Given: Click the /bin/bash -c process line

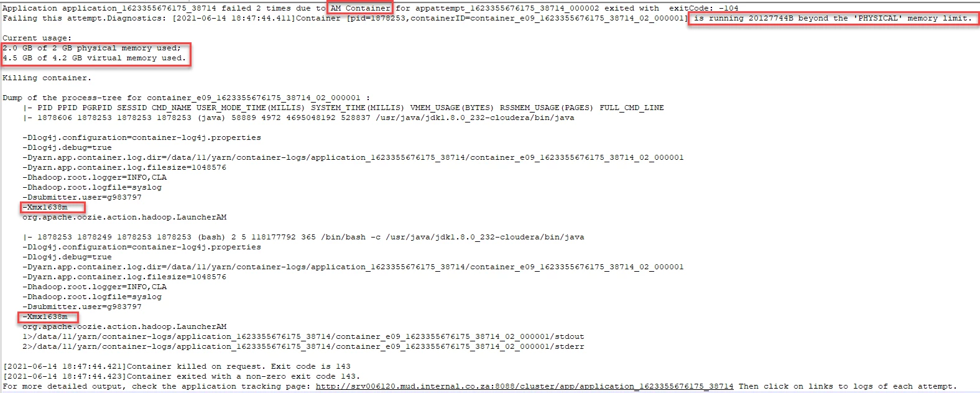Looking at the screenshot, I should point(303,237).
